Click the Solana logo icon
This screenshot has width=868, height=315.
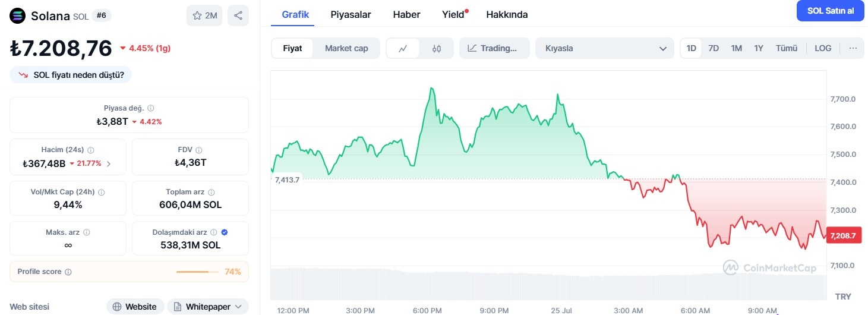tap(18, 16)
